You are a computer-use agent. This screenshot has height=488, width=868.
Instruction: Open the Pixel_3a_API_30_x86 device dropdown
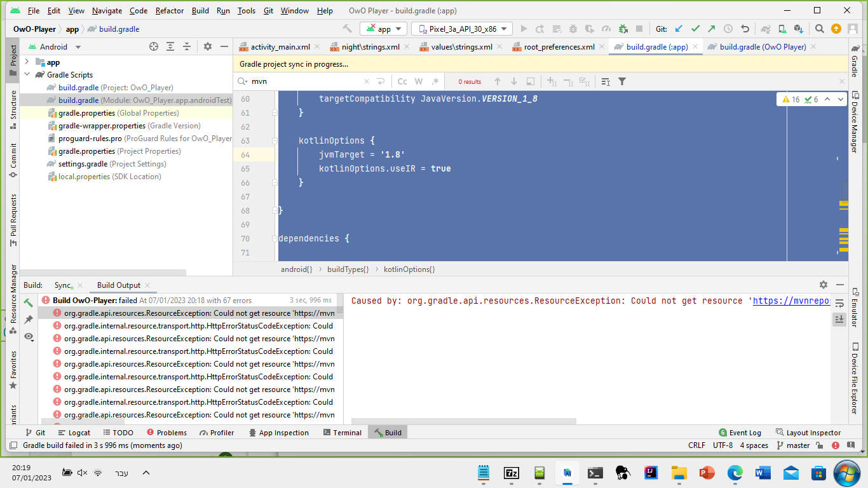coord(462,29)
